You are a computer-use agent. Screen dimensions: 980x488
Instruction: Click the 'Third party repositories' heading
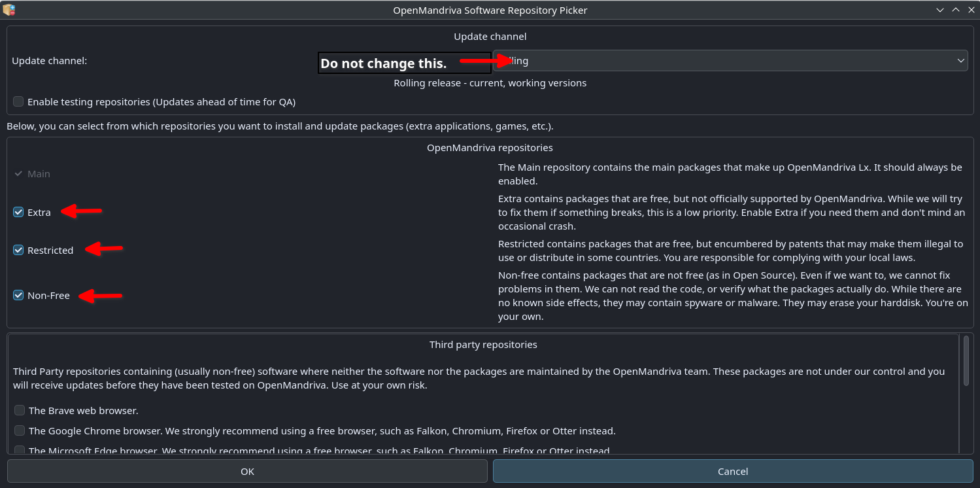[x=483, y=344]
